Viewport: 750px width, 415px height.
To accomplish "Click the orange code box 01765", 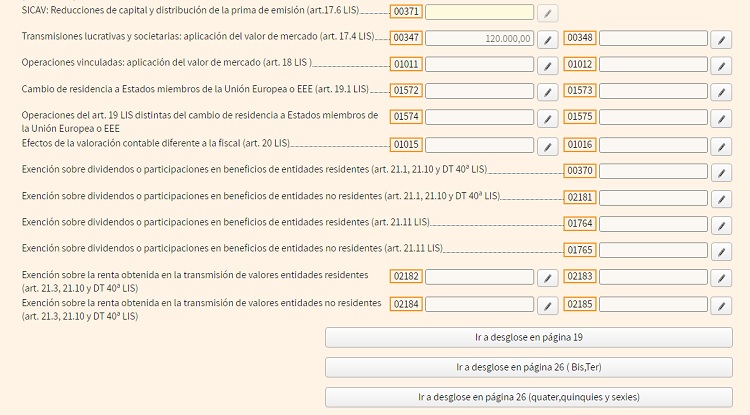I will [x=580, y=250].
